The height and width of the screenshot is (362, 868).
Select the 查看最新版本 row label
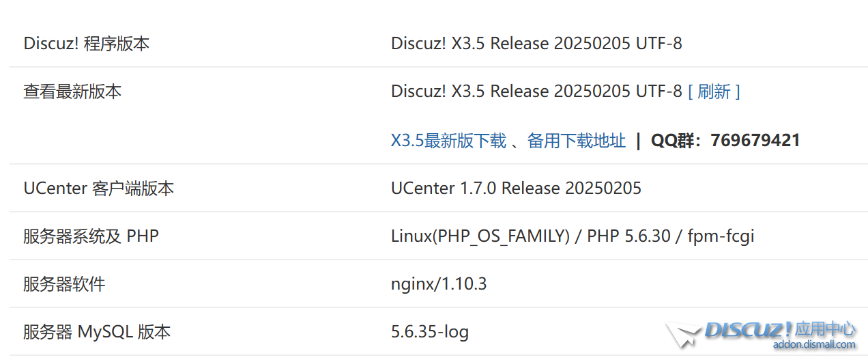(x=72, y=92)
